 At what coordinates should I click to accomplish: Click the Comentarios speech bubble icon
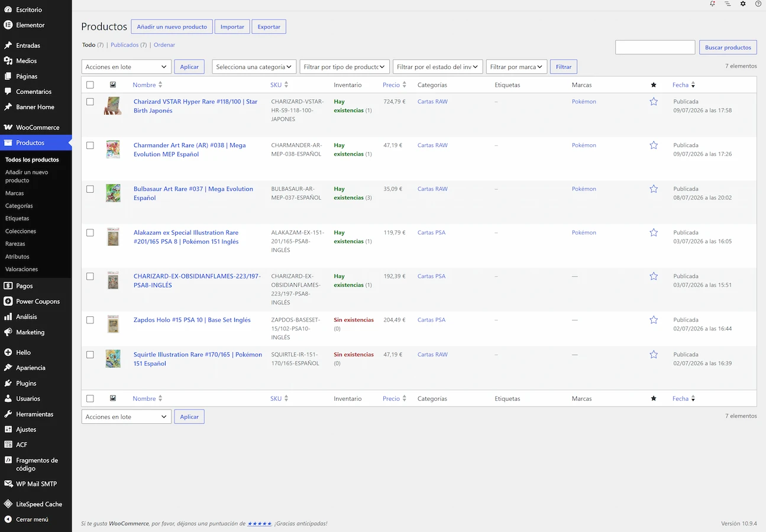(x=8, y=92)
